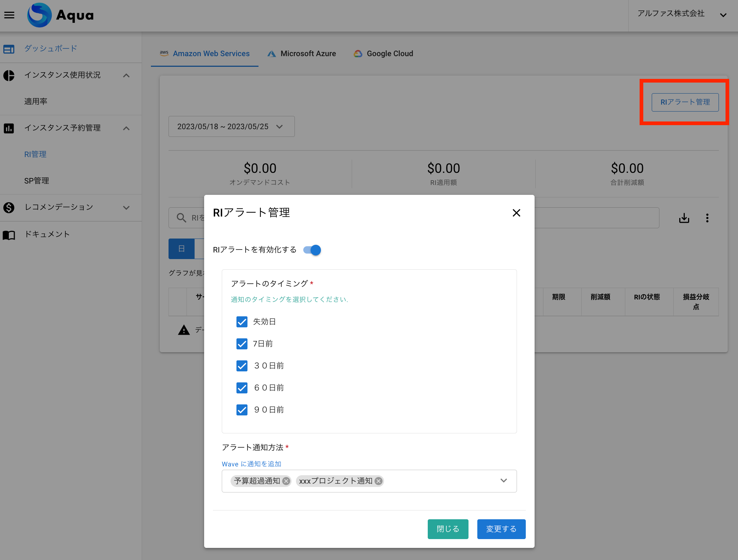Uncheck the 90日前 checkbox
Viewport: 738px width, 560px height.
point(242,410)
